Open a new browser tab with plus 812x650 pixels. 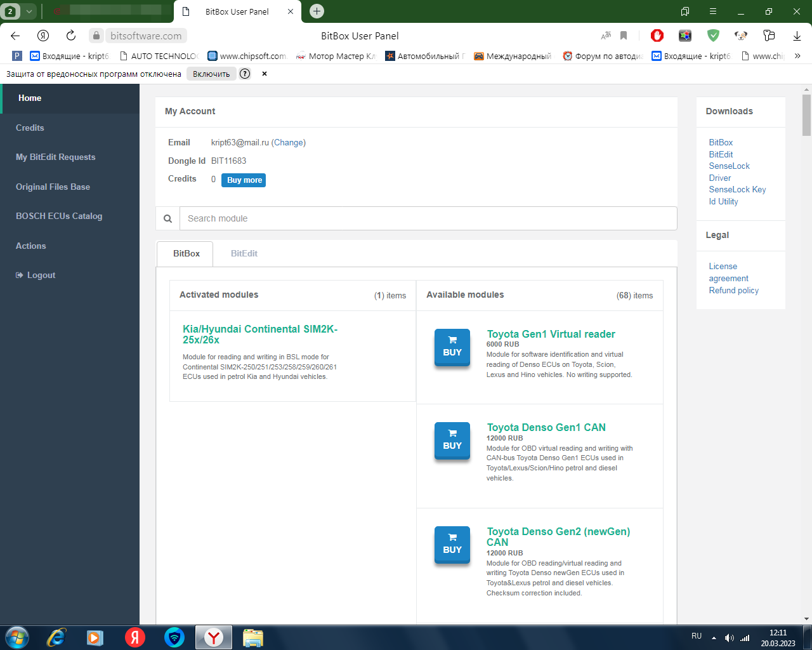(x=317, y=11)
